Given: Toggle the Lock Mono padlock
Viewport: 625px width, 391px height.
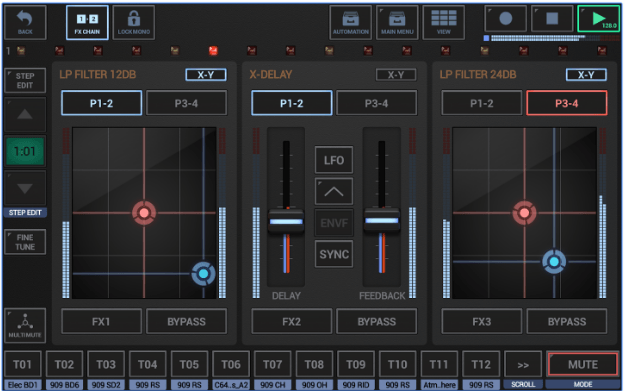Looking at the screenshot, I should (x=134, y=23).
